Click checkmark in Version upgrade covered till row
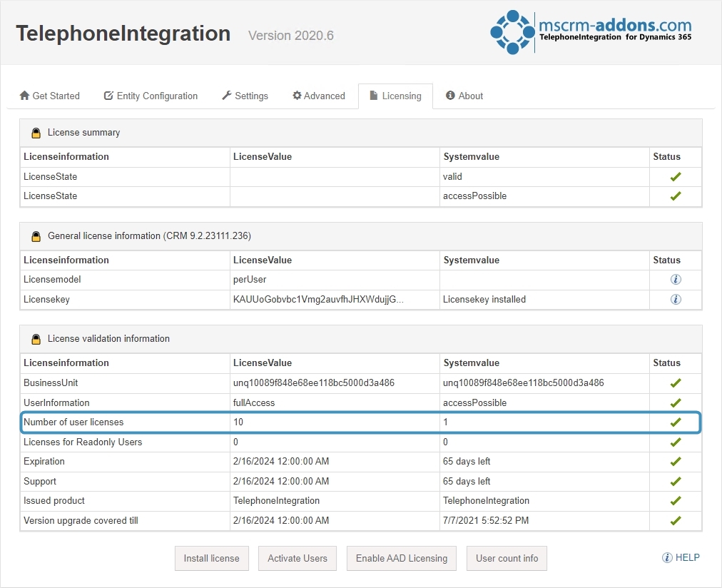The width and height of the screenshot is (722, 588). pos(676,520)
